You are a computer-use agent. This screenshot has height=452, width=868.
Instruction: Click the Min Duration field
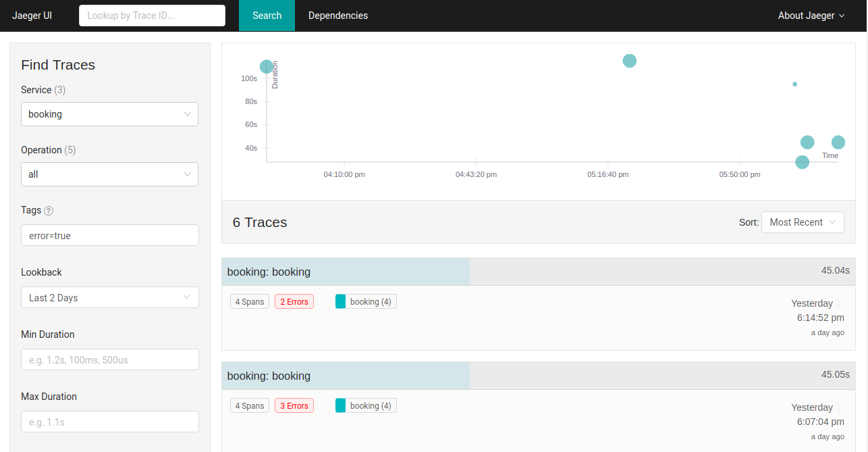click(x=109, y=359)
